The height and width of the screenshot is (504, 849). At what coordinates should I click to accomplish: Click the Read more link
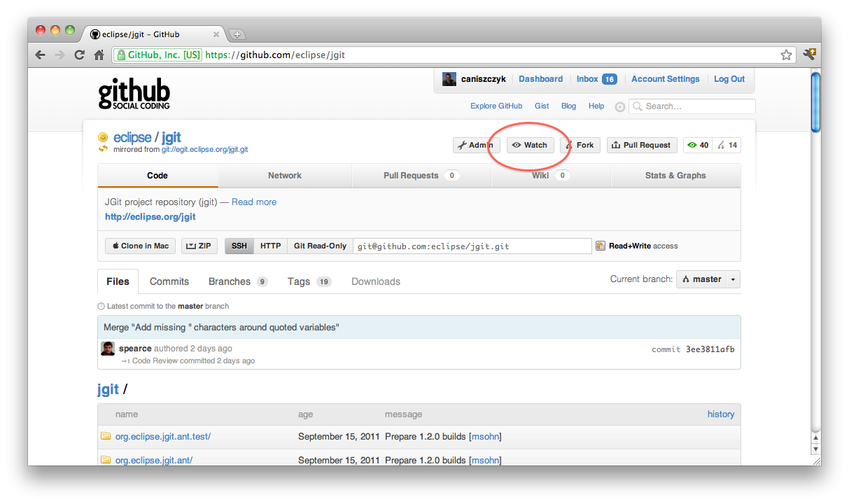click(x=254, y=202)
